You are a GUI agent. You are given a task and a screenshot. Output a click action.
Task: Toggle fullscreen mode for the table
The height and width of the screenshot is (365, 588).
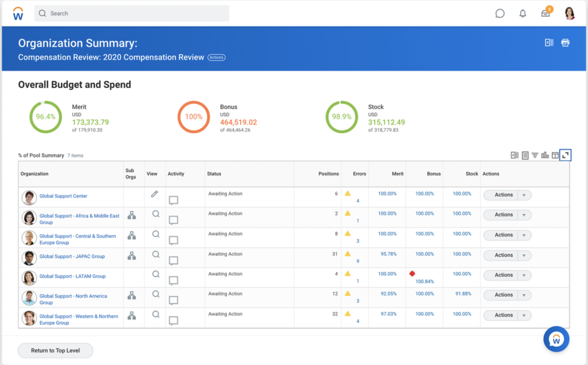pos(565,155)
